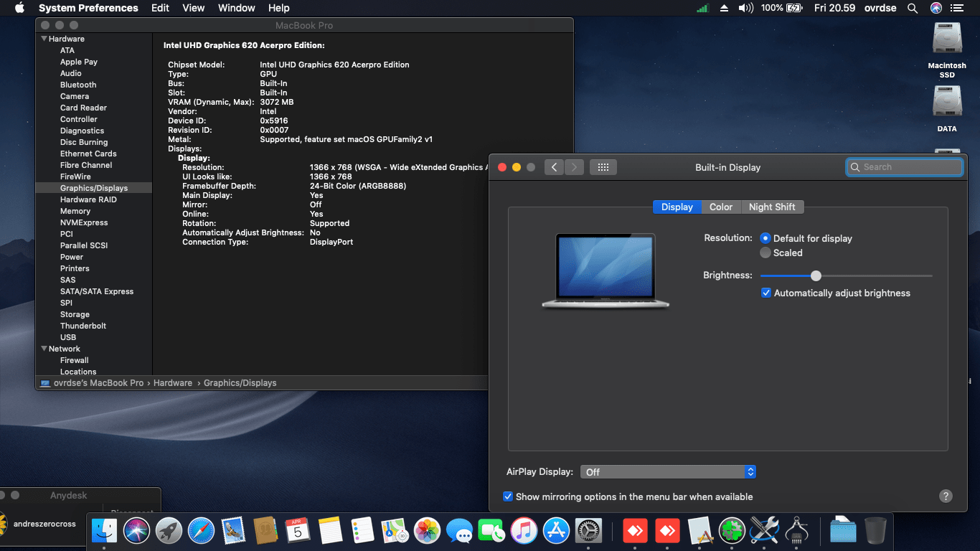The height and width of the screenshot is (551, 980).
Task: Launch the Calendar app in the Dock
Action: click(298, 531)
